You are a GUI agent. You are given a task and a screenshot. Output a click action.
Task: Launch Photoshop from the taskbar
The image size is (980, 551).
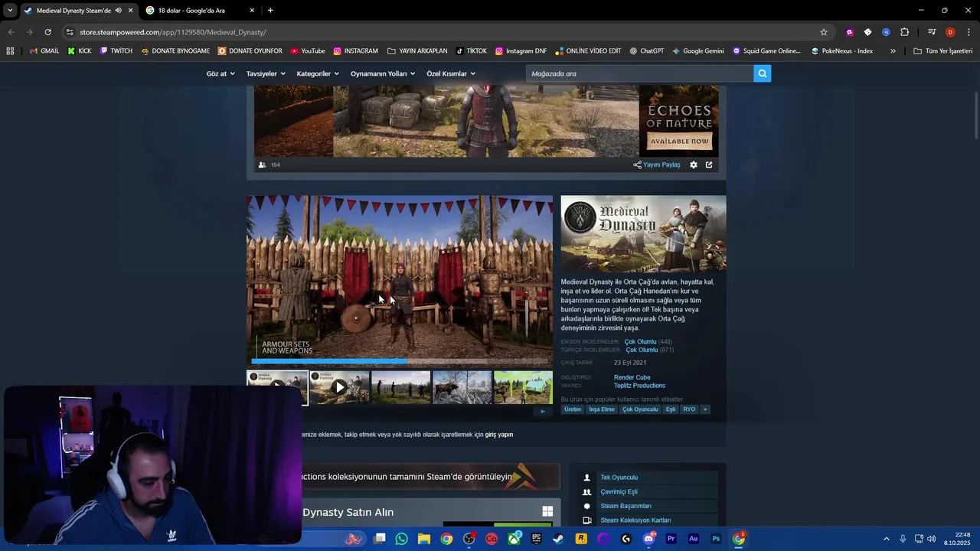716,539
